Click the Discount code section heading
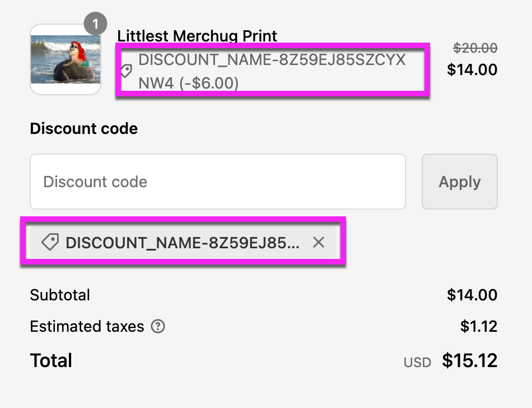Image resolution: width=532 pixels, height=408 pixels. [x=84, y=128]
